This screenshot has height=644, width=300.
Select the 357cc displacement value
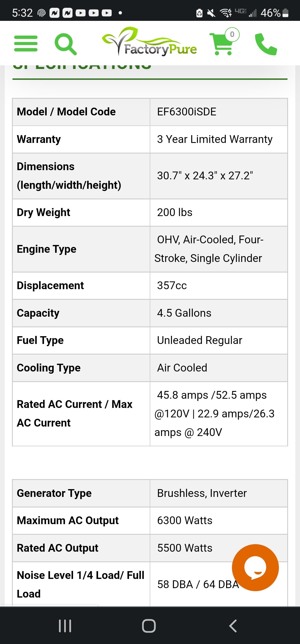[x=172, y=286]
